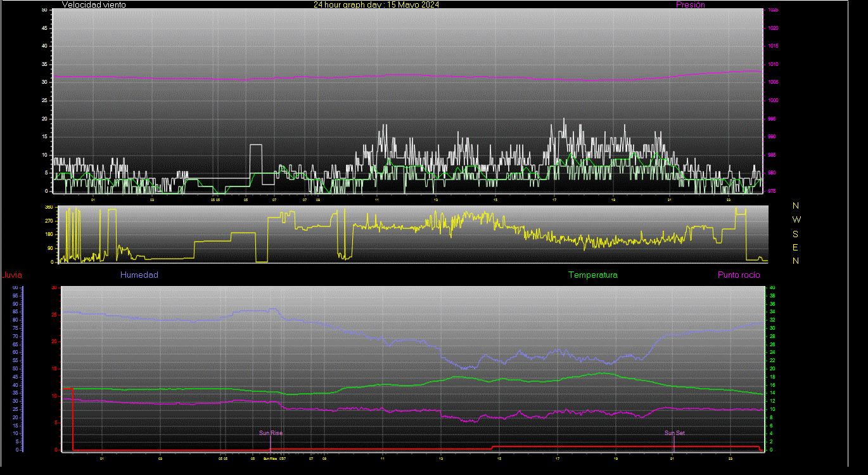Click the 'Sun Set' label in lower graph
868x475 pixels.
675,433
